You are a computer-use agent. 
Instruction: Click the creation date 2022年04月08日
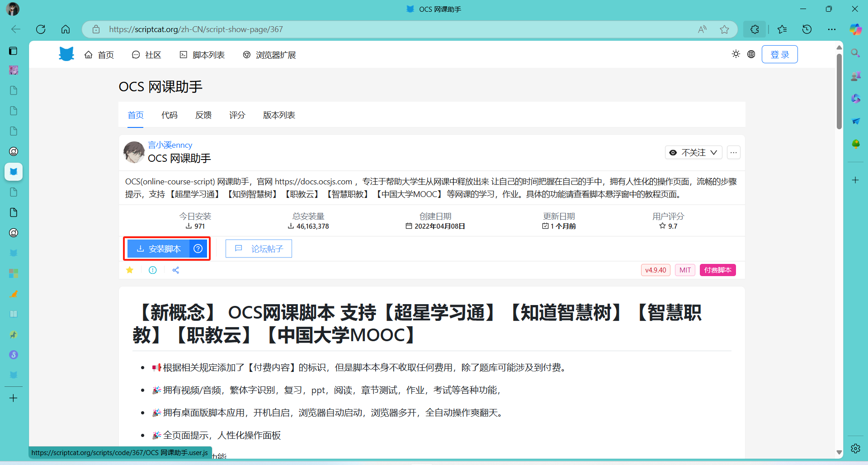point(439,226)
